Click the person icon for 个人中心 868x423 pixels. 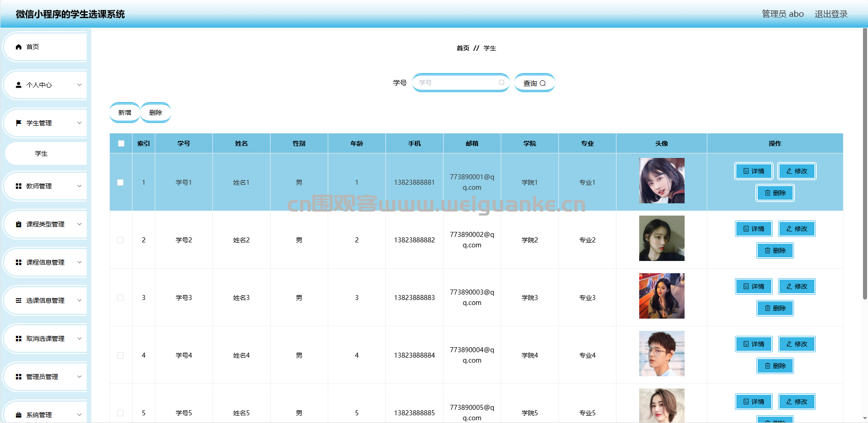[19, 85]
